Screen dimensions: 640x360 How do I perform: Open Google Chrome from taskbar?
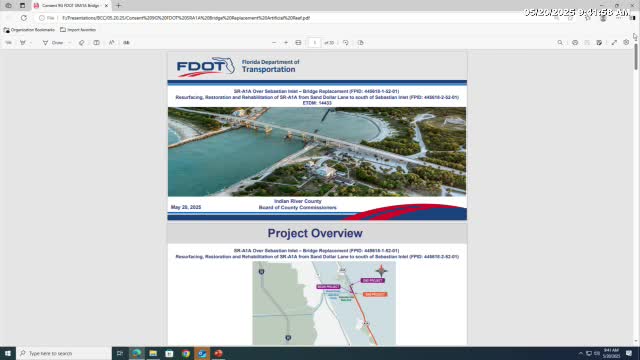point(186,353)
